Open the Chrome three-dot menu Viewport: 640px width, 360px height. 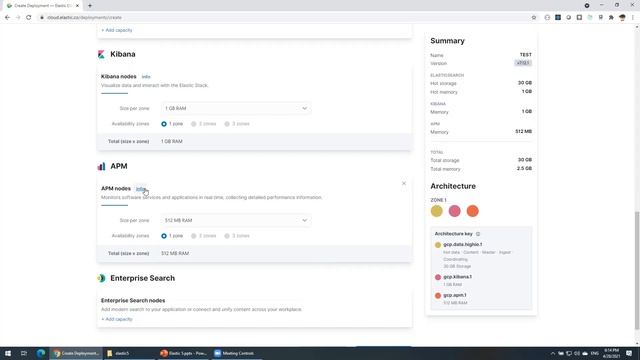coord(633,18)
